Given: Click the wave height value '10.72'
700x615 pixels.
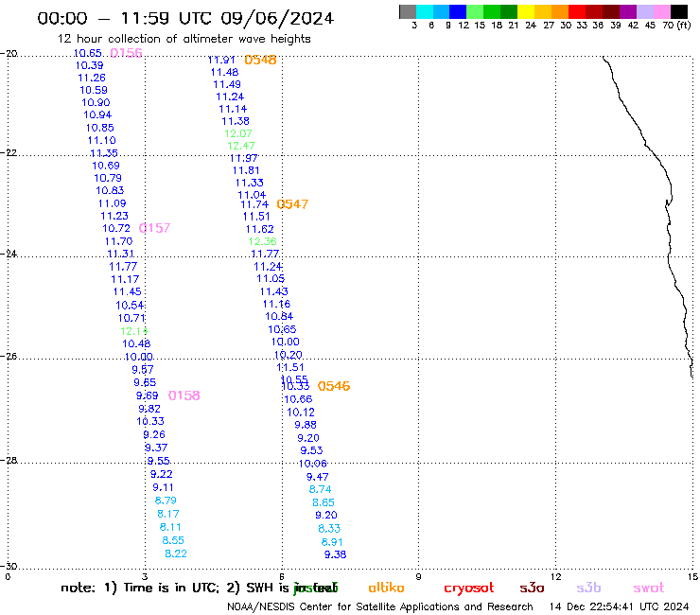Looking at the screenshot, I should 116,229.
